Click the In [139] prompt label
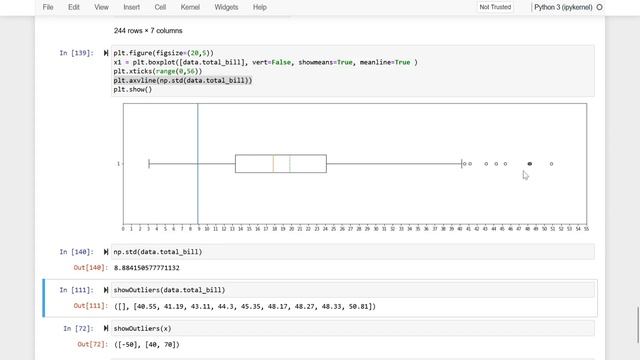This screenshot has height=360, width=640. click(76, 53)
